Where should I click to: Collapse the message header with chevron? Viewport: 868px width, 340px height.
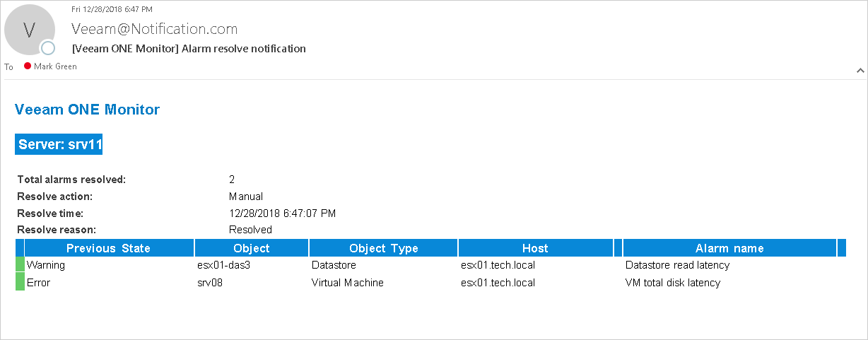pyautogui.click(x=860, y=70)
